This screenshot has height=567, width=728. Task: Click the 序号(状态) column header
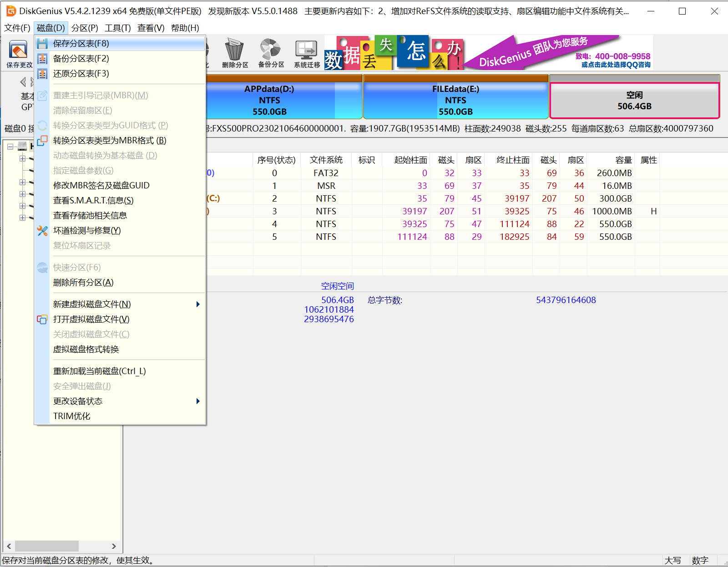pyautogui.click(x=276, y=160)
